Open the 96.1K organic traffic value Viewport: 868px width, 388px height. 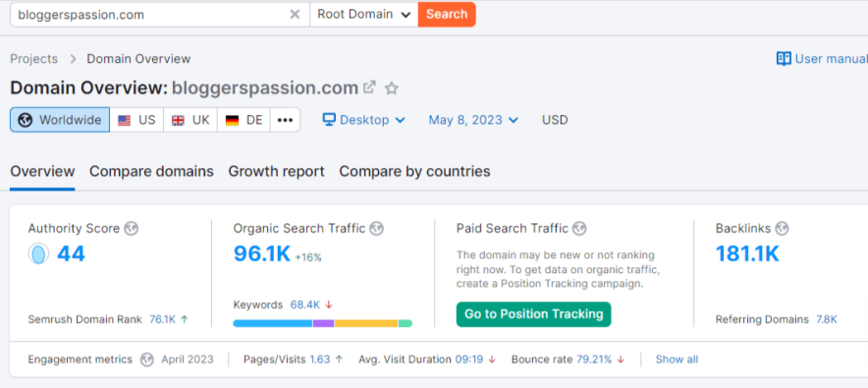coord(262,253)
